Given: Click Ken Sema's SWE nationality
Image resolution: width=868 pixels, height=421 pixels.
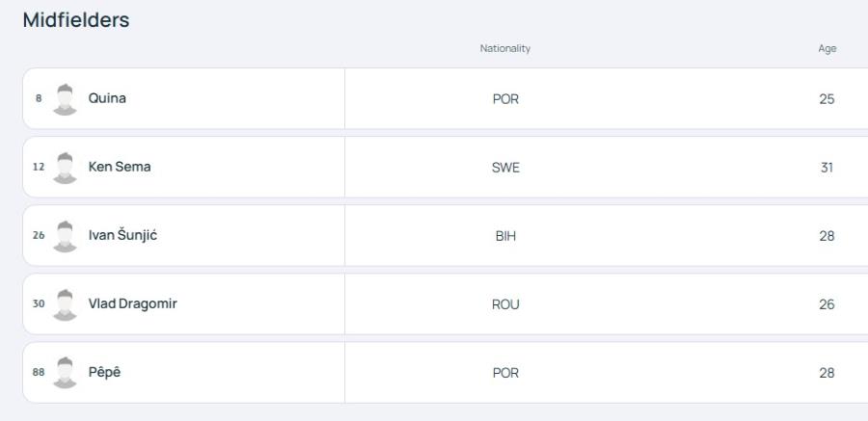Looking at the screenshot, I should (505, 168).
